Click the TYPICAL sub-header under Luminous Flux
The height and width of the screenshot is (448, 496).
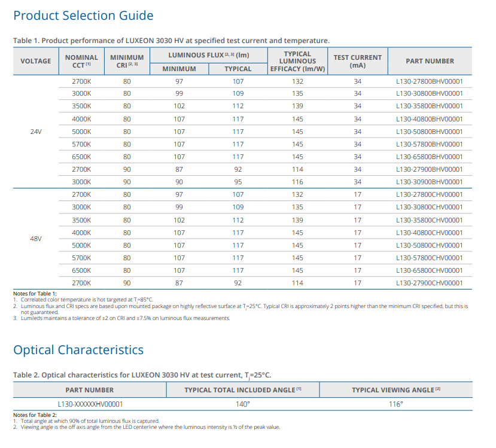tap(238, 69)
